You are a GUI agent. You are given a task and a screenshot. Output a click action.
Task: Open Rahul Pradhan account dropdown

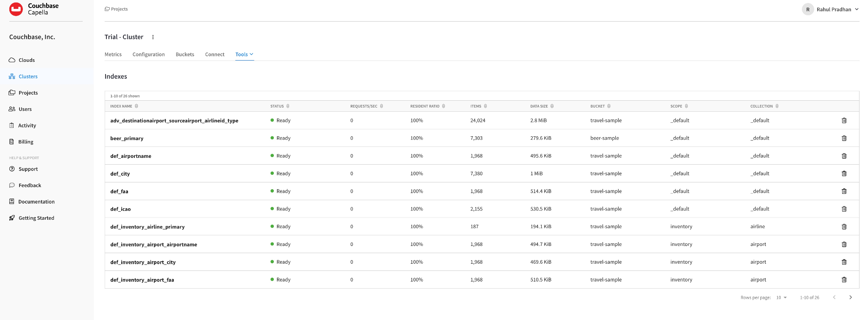click(838, 9)
